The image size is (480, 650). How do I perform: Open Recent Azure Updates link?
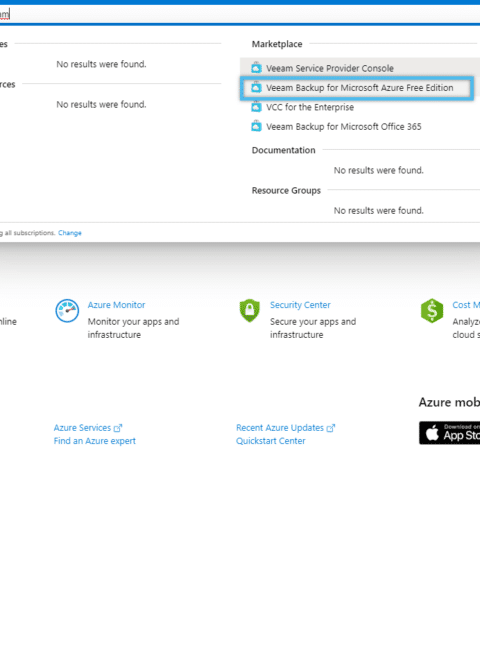click(x=280, y=428)
